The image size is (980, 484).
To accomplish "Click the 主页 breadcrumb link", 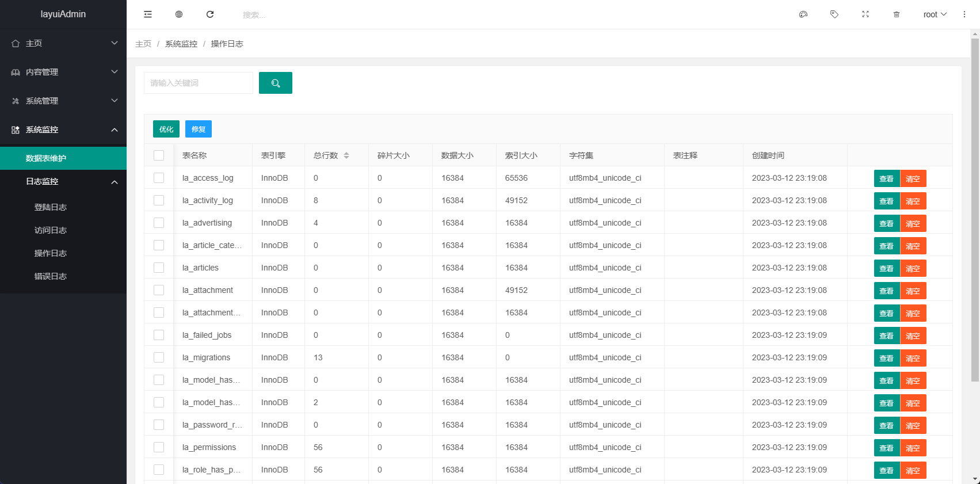I will coord(143,44).
